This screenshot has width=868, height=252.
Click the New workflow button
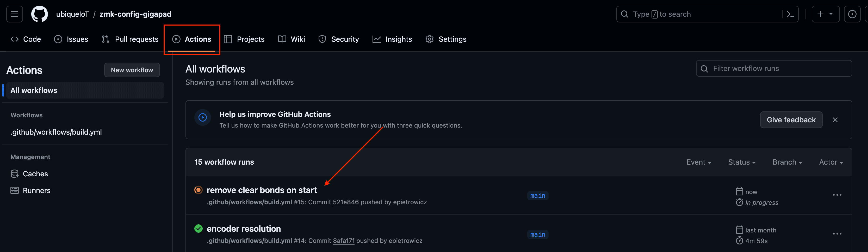coord(132,70)
